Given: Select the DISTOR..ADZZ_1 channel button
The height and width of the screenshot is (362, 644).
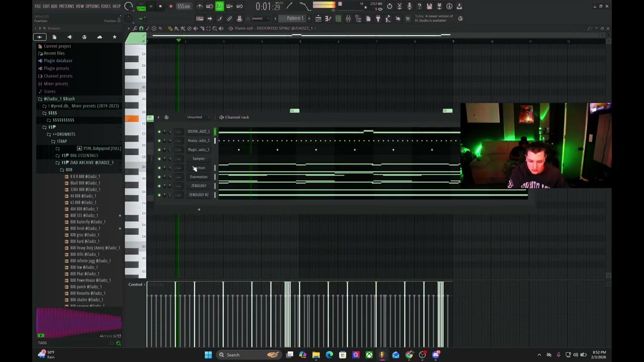Looking at the screenshot, I should point(199,132).
